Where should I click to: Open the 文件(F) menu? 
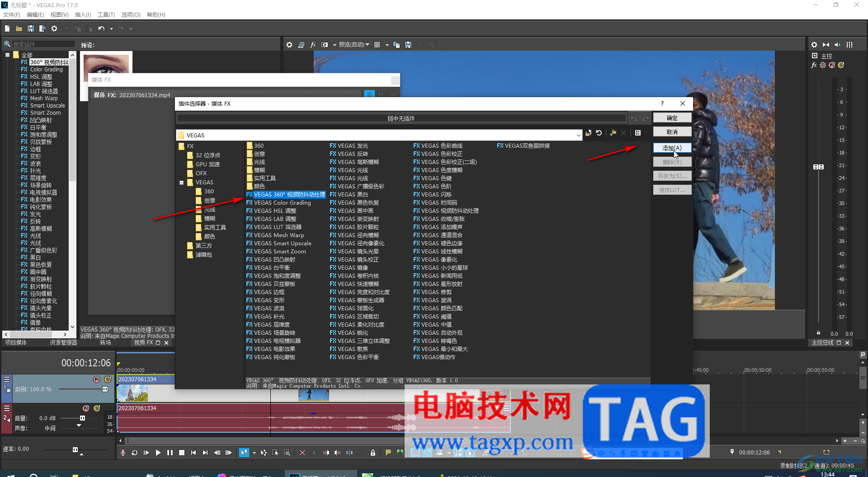[x=12, y=15]
